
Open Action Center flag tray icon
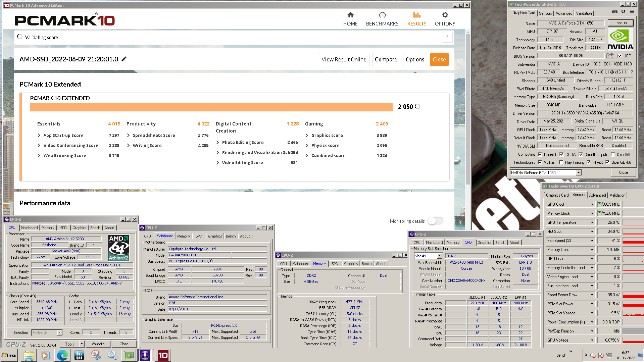601,355
